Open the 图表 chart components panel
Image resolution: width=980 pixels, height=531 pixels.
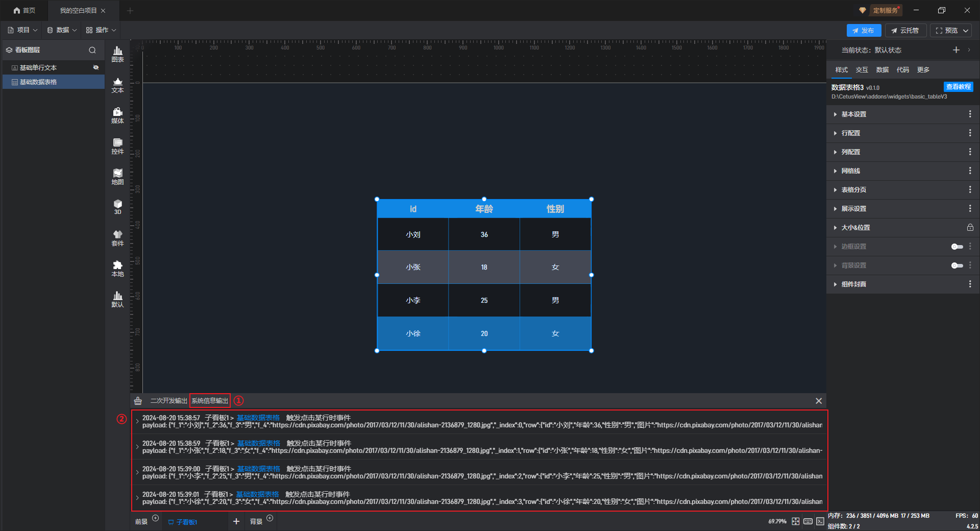pos(117,54)
